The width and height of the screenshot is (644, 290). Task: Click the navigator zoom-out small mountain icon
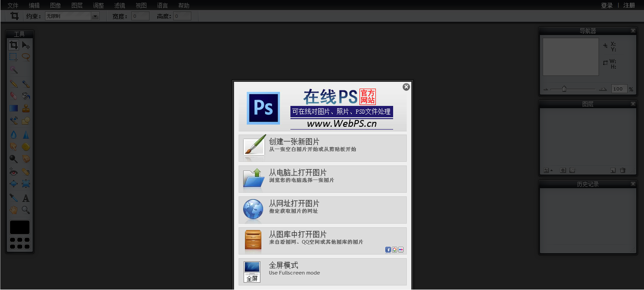coord(545,89)
